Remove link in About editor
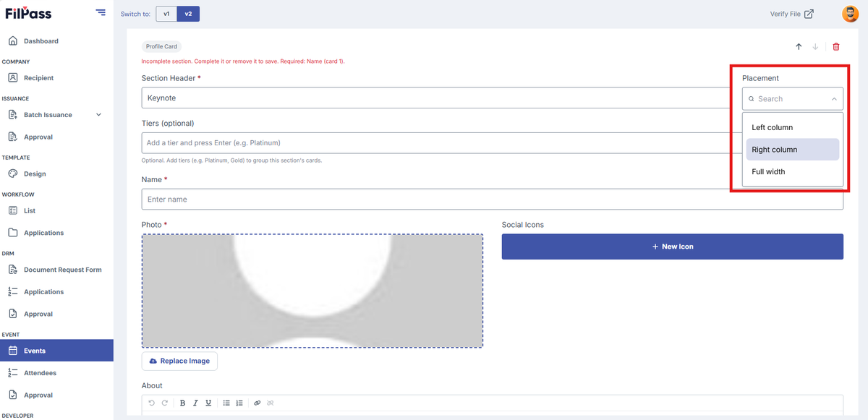Image resolution: width=868 pixels, height=420 pixels. 271,403
